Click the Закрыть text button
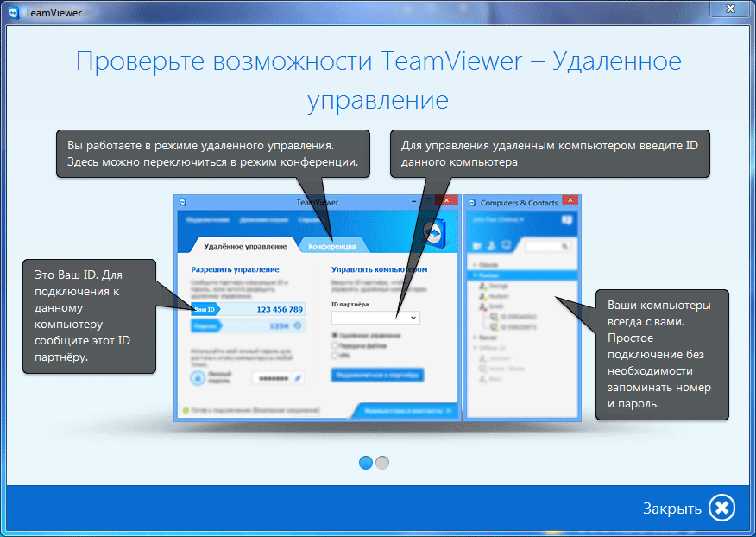Viewport: 756px width, 537px height. coord(671,509)
